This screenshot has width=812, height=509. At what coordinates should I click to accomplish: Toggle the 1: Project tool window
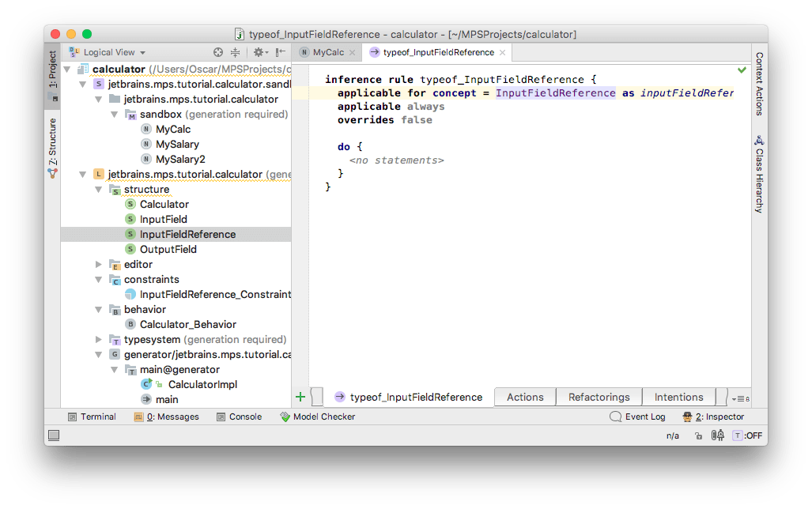52,75
